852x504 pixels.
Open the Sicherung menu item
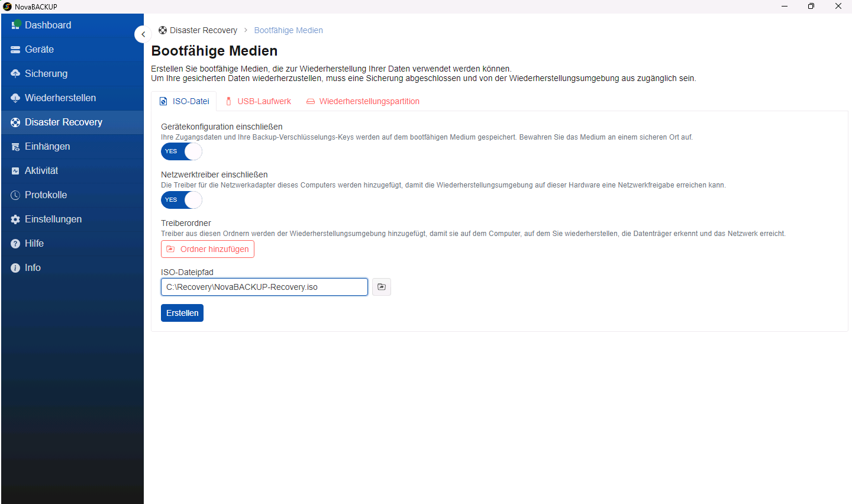click(72, 73)
